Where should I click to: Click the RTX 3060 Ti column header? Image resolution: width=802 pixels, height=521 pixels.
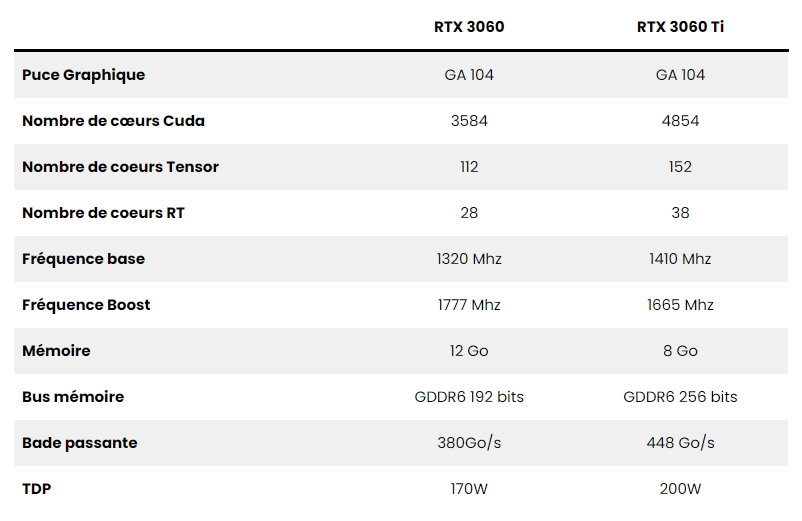680,27
